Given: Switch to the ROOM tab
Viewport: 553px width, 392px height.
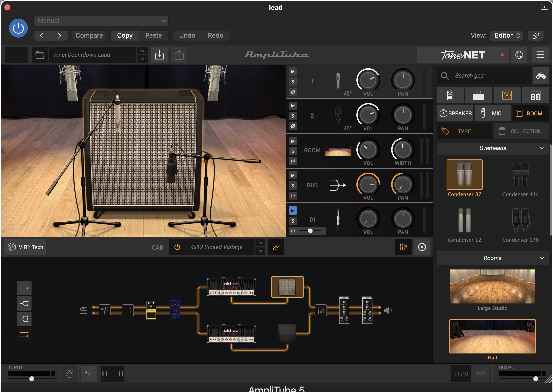Looking at the screenshot, I should click(x=530, y=113).
